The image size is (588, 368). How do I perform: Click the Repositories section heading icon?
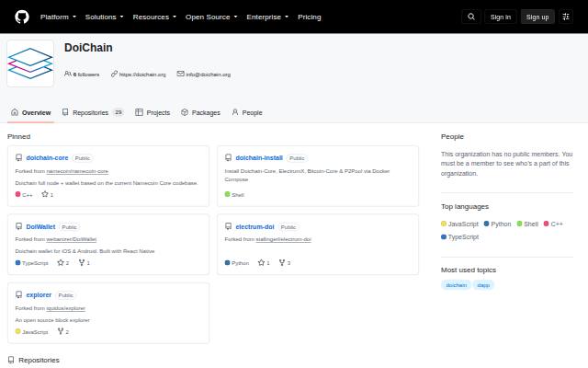[11, 360]
